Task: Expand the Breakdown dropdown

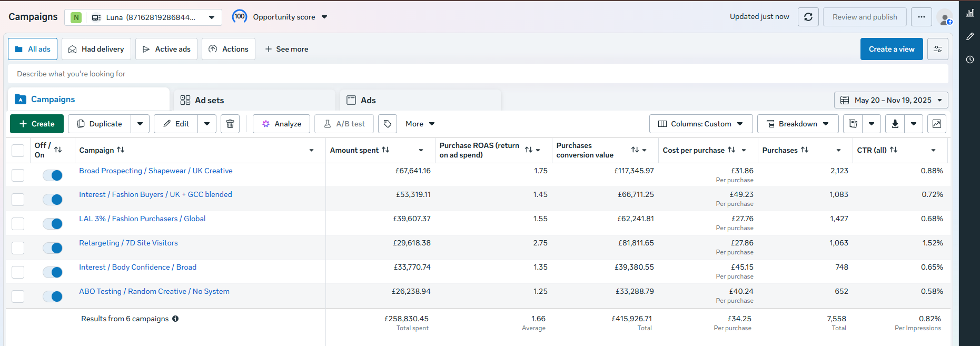Action: coord(798,124)
